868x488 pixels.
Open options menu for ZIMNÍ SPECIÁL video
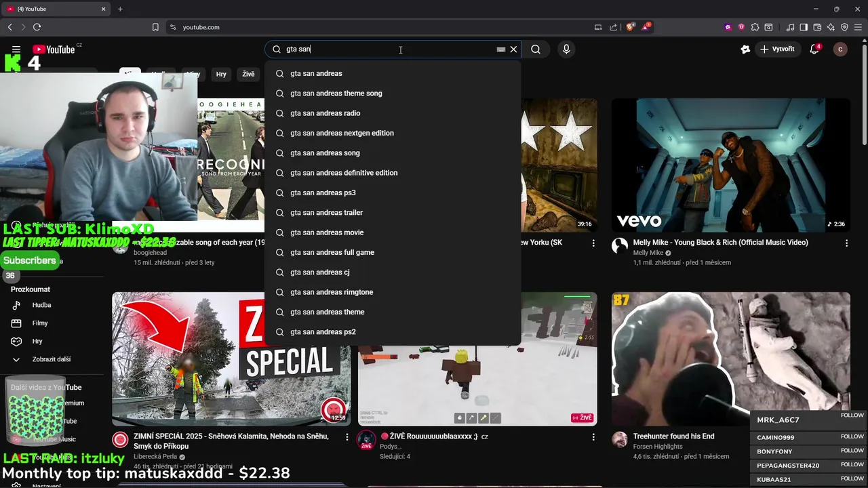tap(347, 437)
